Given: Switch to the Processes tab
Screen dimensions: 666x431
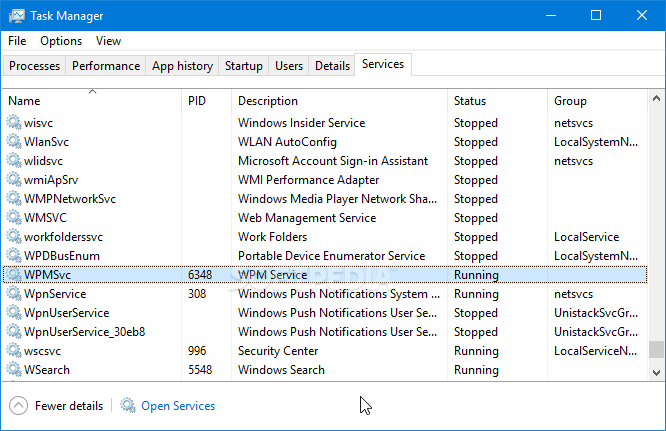Looking at the screenshot, I should pos(34,66).
